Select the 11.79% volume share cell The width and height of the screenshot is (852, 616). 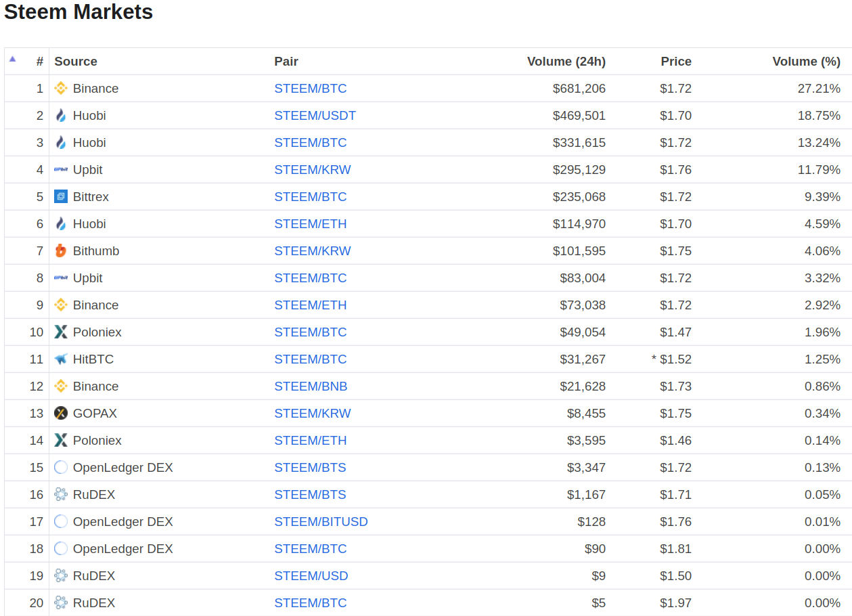[x=819, y=169]
